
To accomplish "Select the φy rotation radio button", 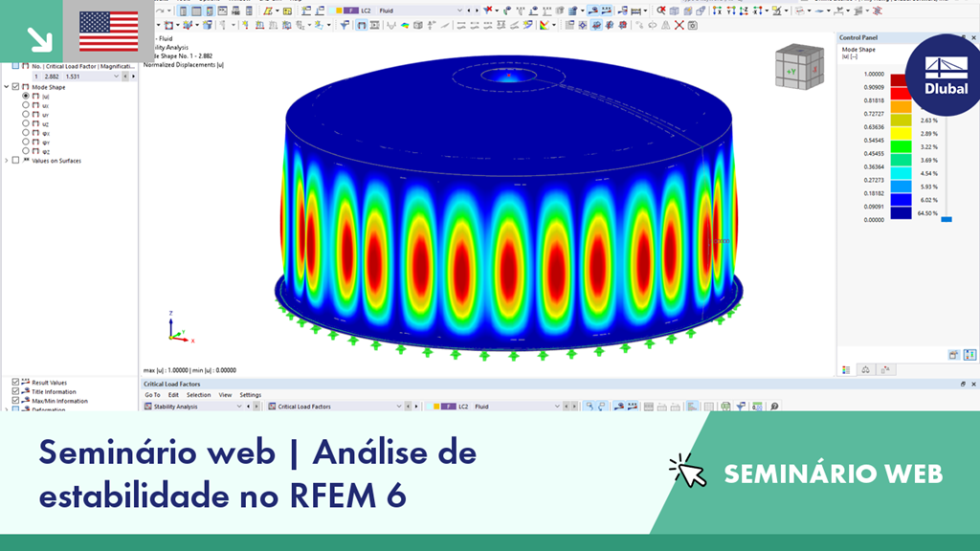I will click(26, 142).
